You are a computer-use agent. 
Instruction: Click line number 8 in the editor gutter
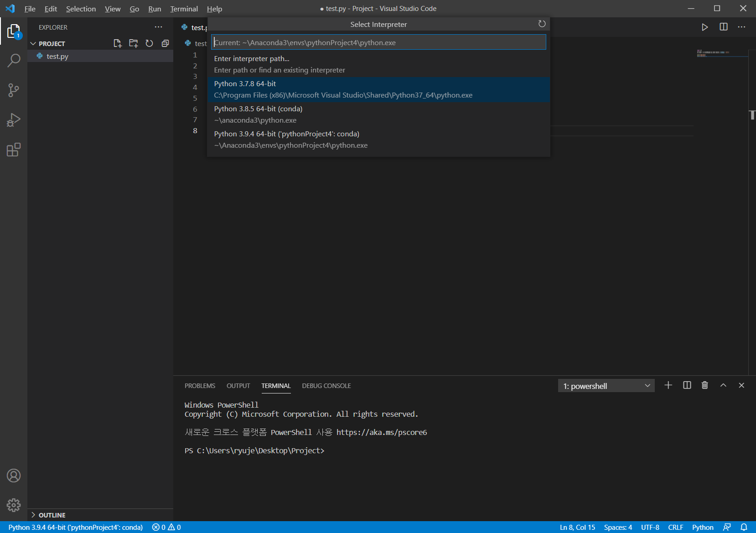195,130
